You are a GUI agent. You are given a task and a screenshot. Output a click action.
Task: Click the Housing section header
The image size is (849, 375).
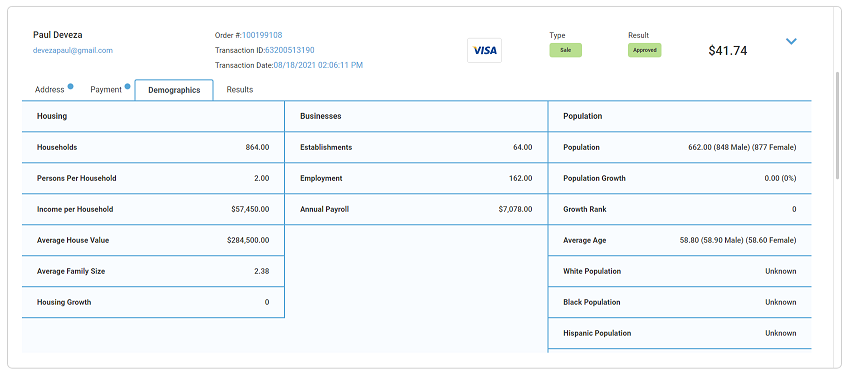tap(52, 116)
